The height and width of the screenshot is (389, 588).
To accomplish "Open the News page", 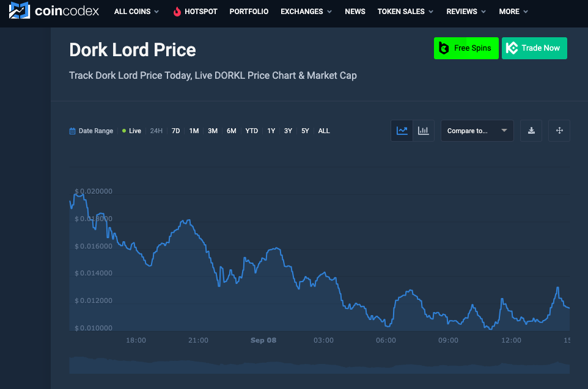I will (355, 12).
